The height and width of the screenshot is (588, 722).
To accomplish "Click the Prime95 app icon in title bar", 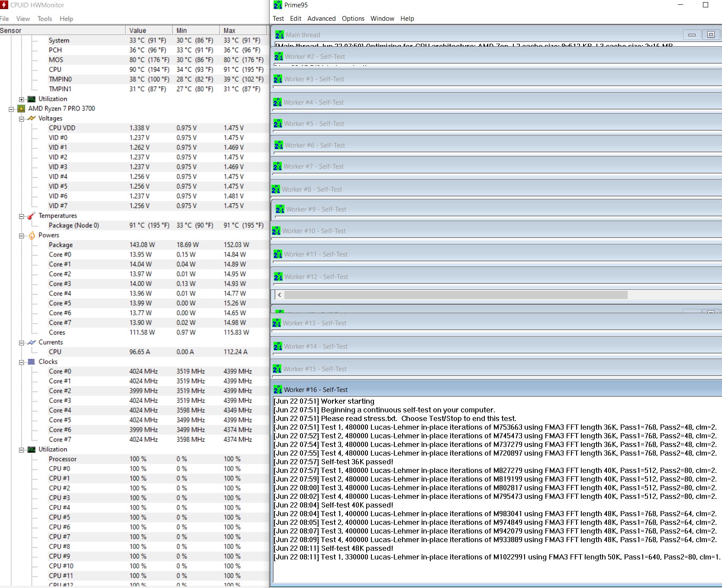I will (x=277, y=5).
